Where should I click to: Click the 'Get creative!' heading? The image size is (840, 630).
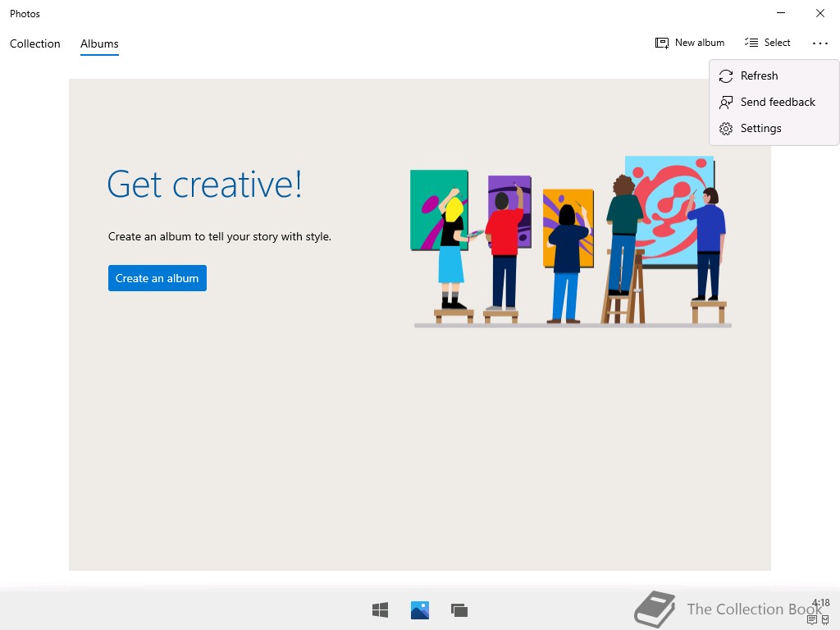point(204,185)
